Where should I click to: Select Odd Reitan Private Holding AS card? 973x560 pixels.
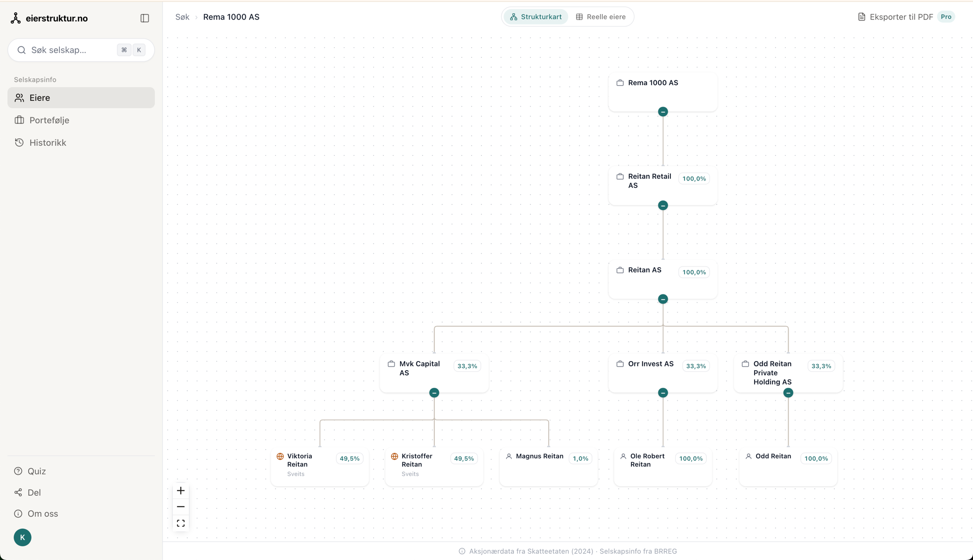(788, 373)
